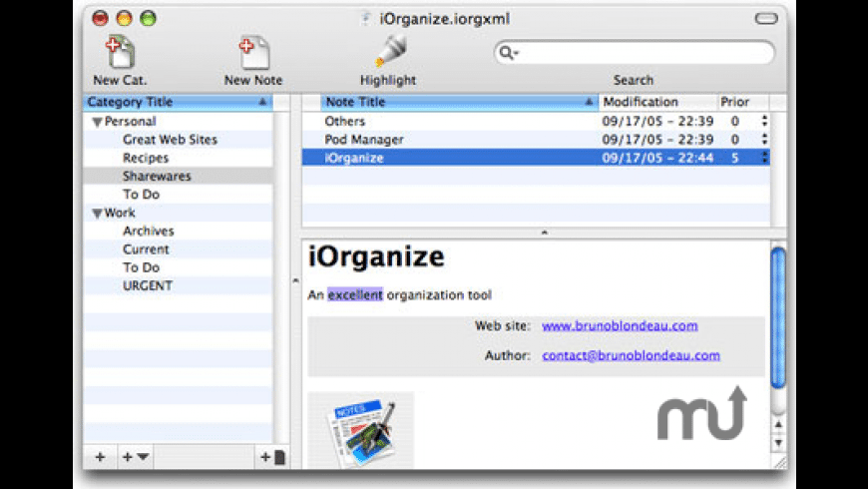This screenshot has width=868, height=489.
Task: Select Great Web Sites category
Action: click(x=170, y=140)
